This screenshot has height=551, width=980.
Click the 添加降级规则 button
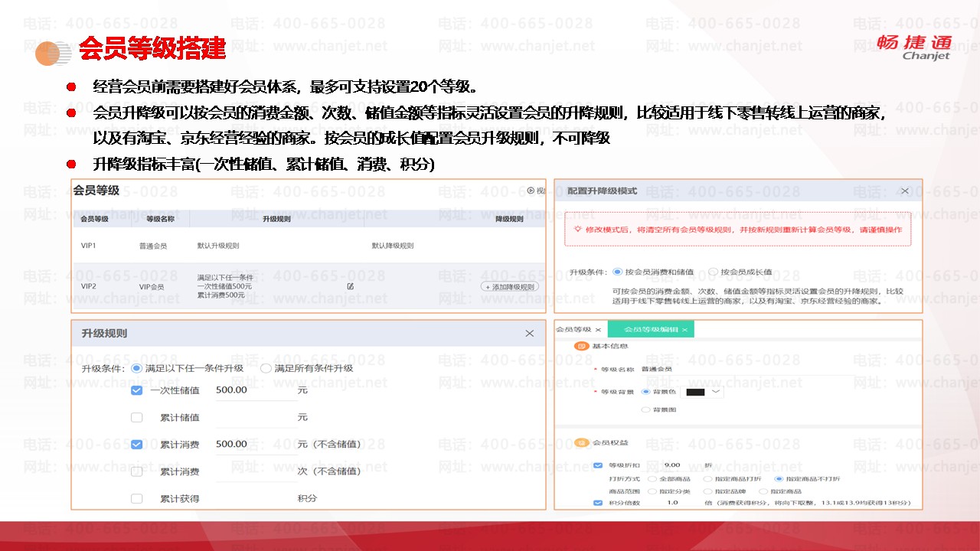(x=510, y=287)
